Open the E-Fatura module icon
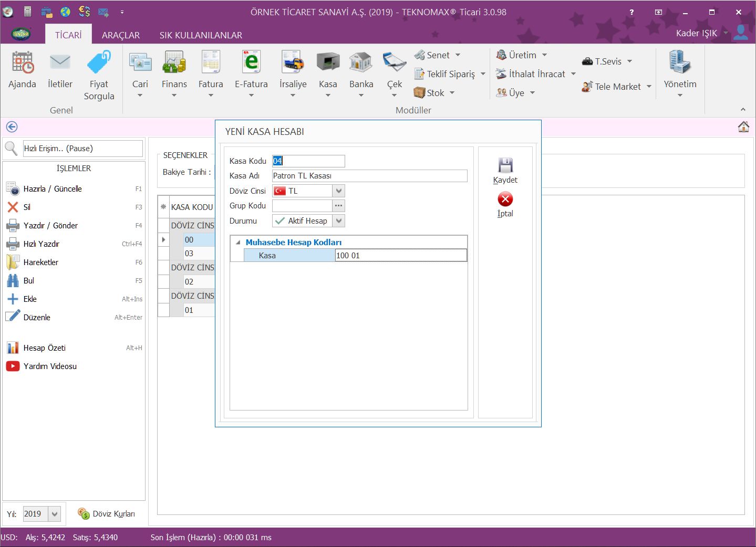This screenshot has width=756, height=547. tap(251, 63)
